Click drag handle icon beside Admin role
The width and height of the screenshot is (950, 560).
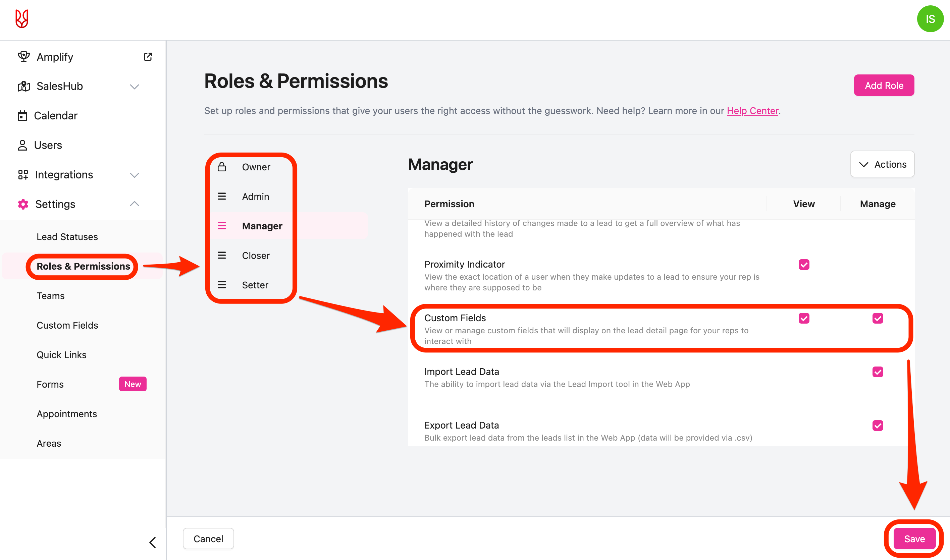[x=222, y=196]
